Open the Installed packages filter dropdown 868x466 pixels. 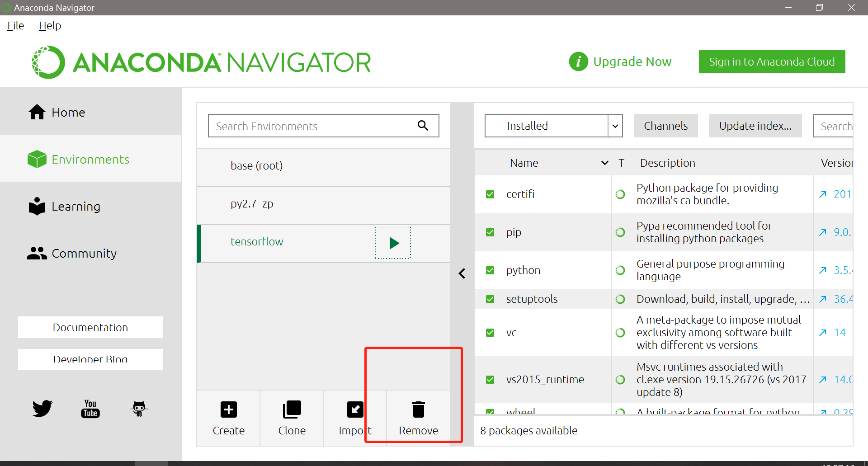pyautogui.click(x=553, y=126)
